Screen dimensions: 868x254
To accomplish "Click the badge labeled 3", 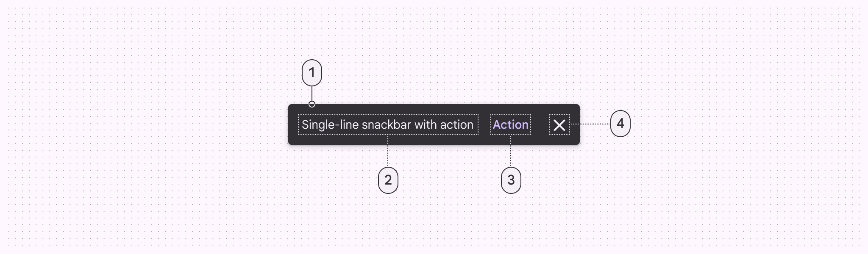I will (511, 180).
